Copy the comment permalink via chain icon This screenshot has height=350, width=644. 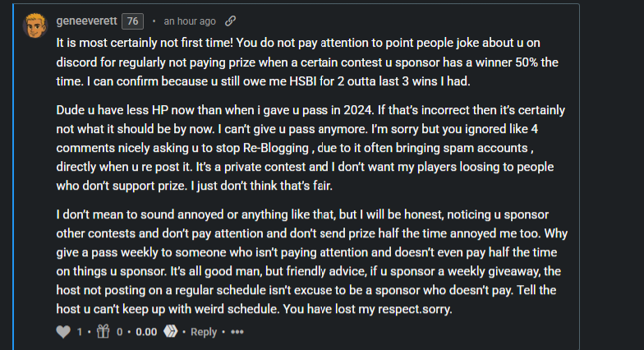coord(231,21)
